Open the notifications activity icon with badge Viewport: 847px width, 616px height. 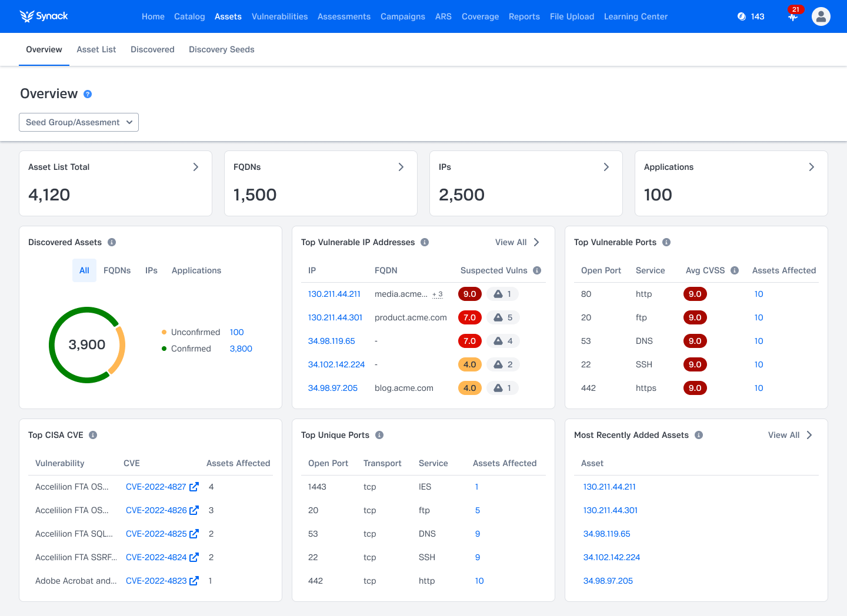point(793,16)
